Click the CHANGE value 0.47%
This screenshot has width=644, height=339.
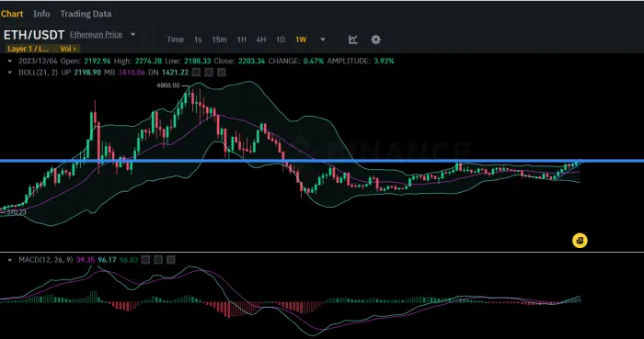point(314,61)
